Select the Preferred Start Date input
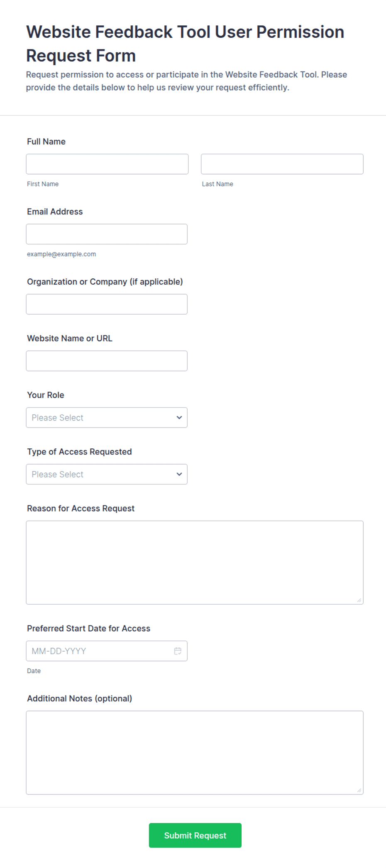Image resolution: width=386 pixels, height=868 pixels. 107,651
